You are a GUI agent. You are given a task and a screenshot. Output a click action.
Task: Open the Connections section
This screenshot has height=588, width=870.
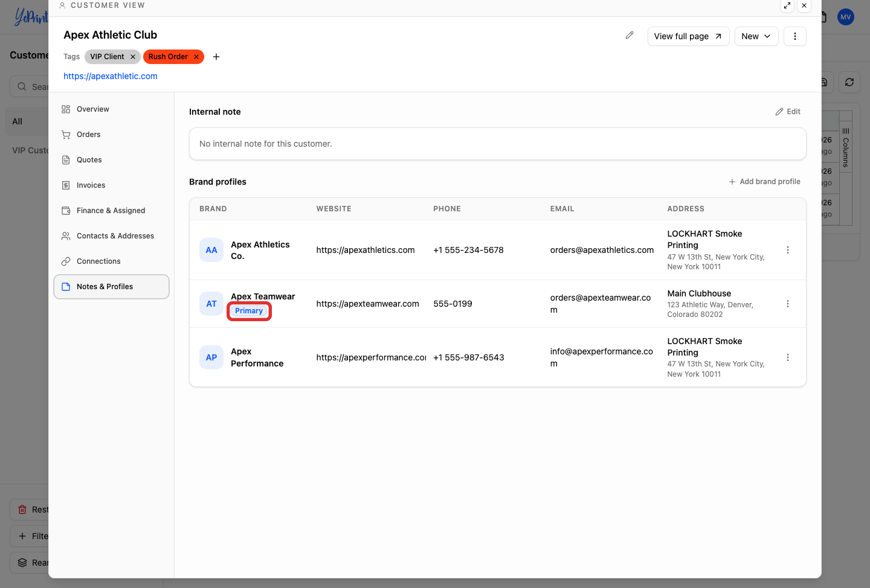(x=111, y=261)
